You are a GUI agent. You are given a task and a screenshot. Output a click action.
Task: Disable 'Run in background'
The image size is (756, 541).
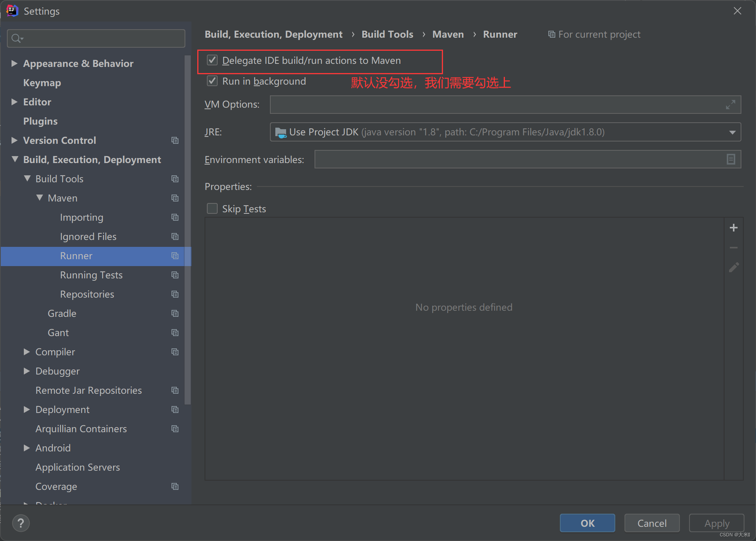[x=212, y=81]
